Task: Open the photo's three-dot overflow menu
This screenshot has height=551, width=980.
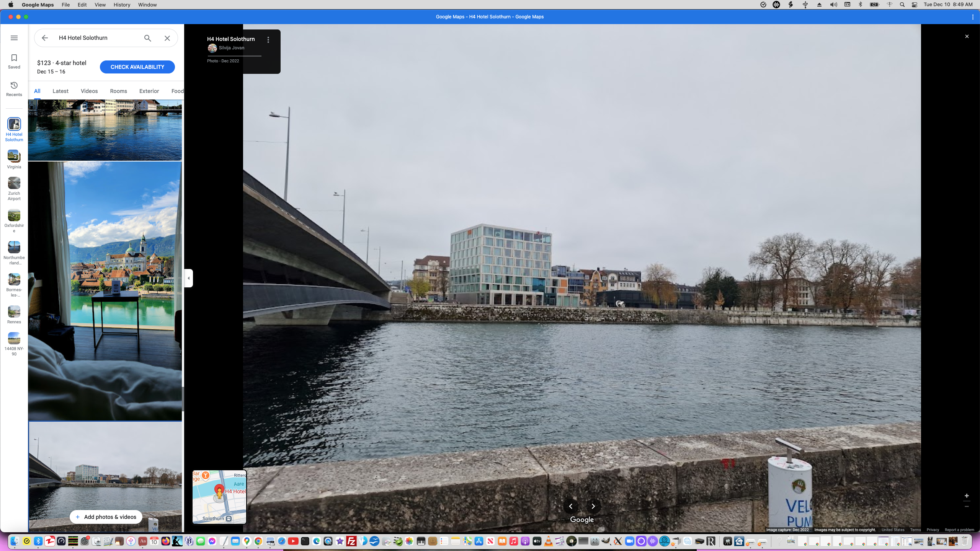Action: [x=268, y=39]
